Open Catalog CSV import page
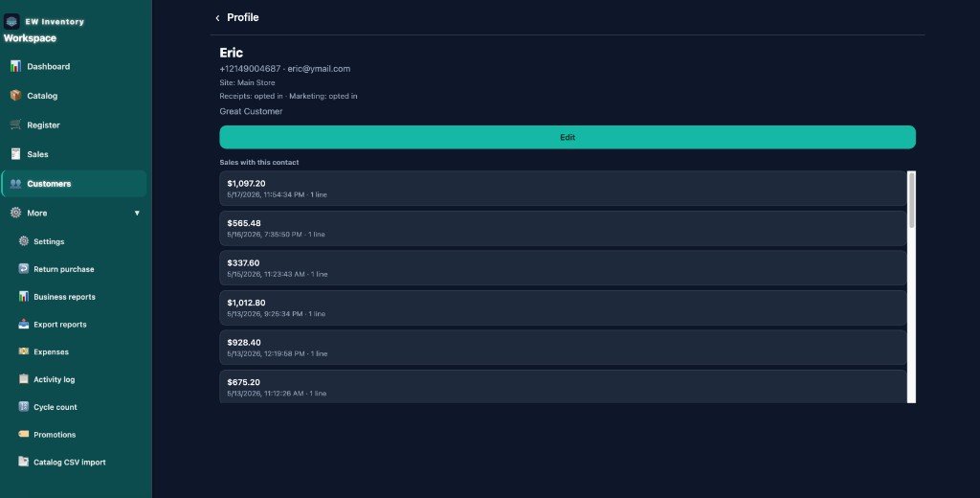980x498 pixels. coord(78,462)
